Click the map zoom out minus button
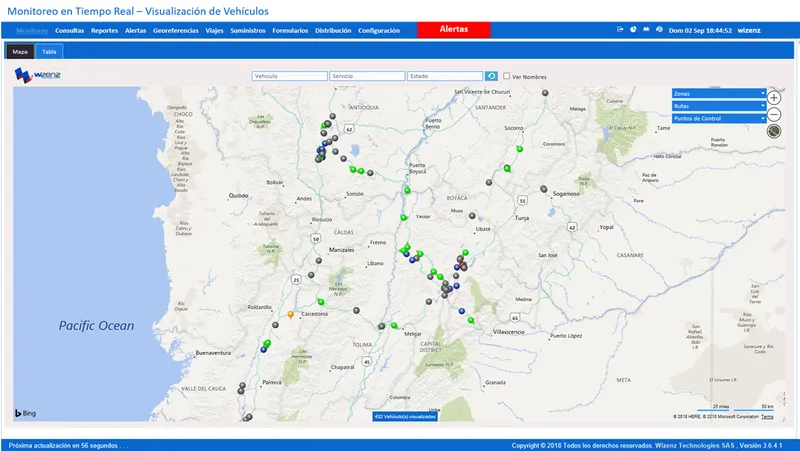The image size is (800, 451). [x=774, y=114]
